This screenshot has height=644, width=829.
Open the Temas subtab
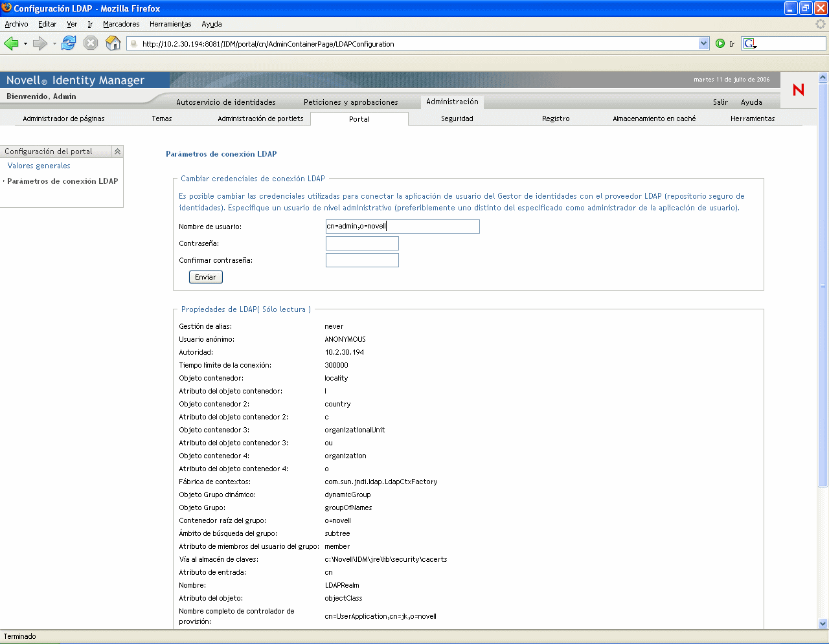pos(162,118)
